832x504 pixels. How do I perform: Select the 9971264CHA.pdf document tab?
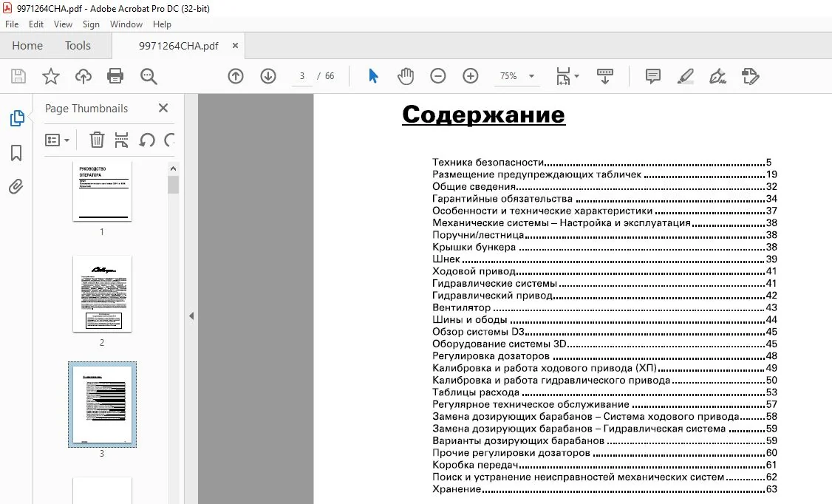178,46
